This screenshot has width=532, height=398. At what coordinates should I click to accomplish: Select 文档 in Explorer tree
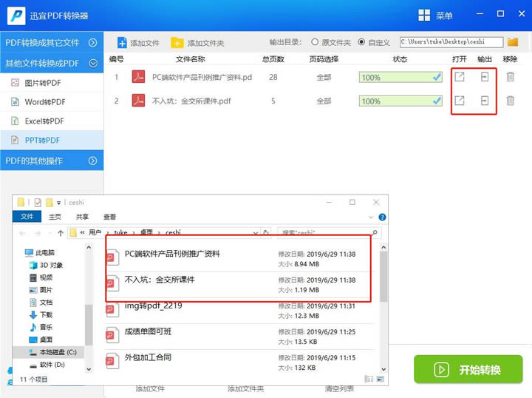(41, 303)
